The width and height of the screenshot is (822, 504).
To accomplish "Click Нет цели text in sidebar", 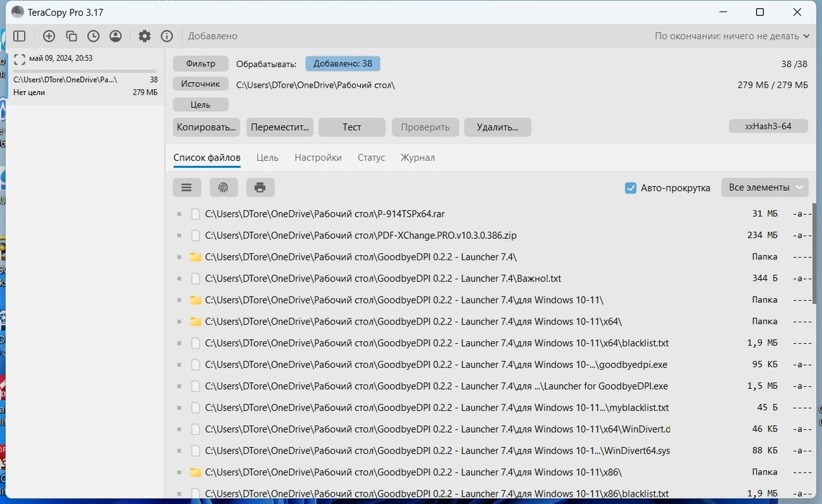I will (x=29, y=92).
